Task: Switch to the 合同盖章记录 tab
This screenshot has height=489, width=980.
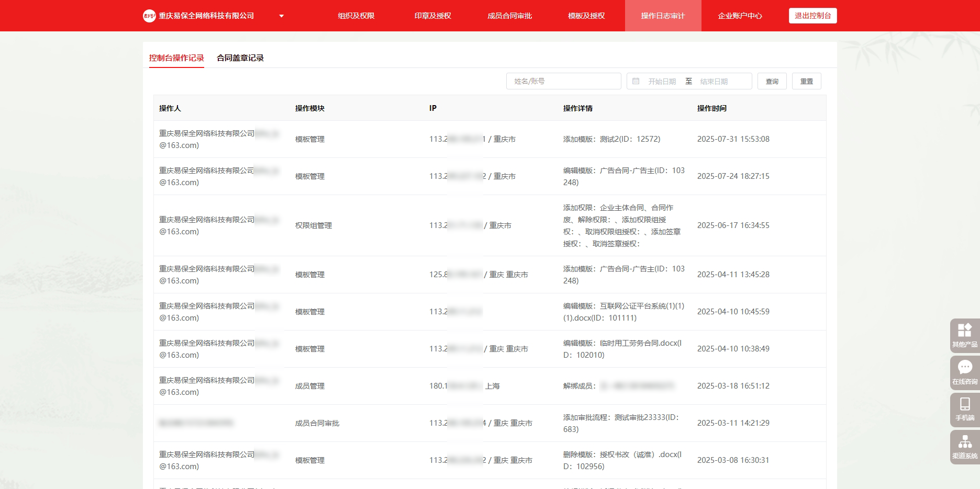Action: coord(240,58)
